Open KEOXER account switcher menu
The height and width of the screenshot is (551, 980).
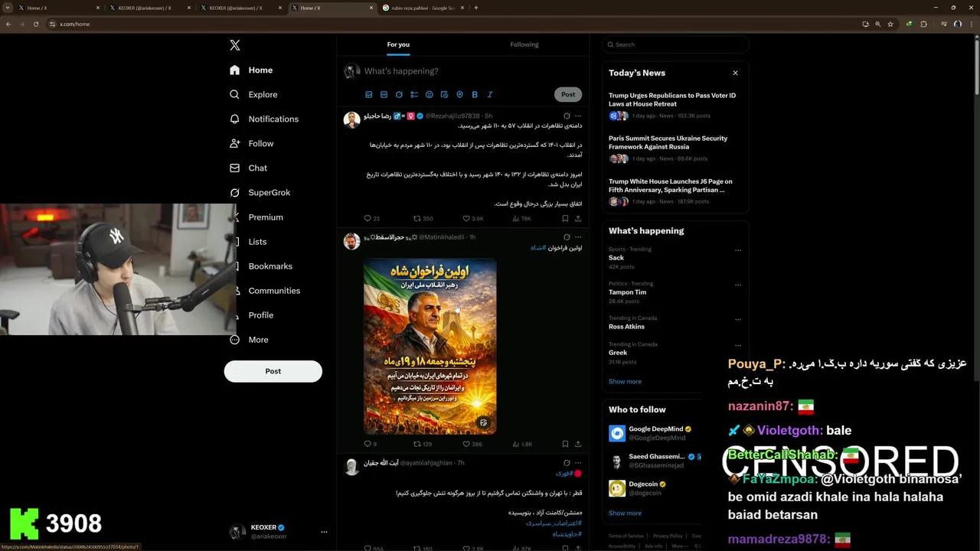(x=279, y=531)
